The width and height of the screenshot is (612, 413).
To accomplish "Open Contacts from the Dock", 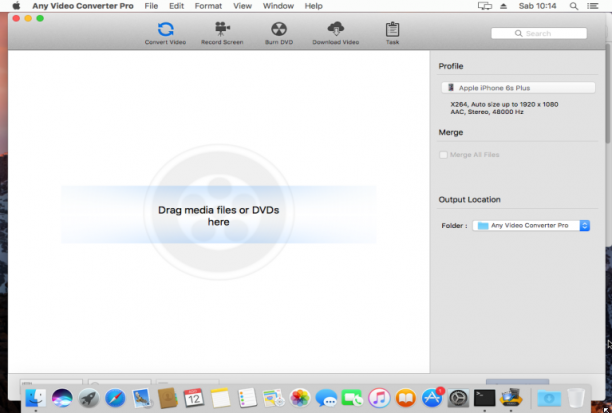I will point(168,399).
